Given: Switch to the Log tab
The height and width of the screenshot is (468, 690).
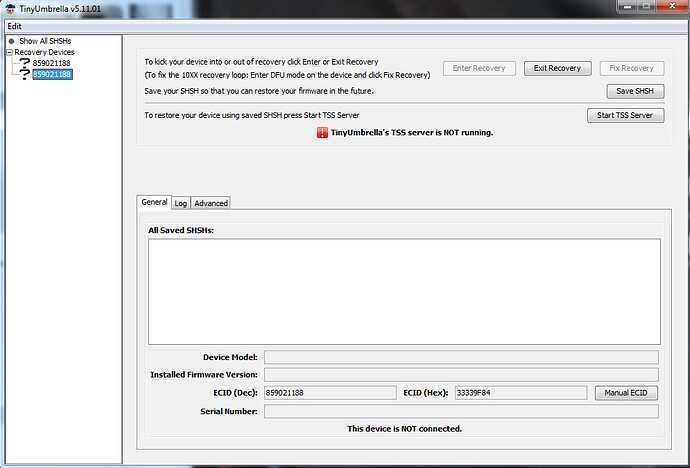Looking at the screenshot, I should (180, 203).
